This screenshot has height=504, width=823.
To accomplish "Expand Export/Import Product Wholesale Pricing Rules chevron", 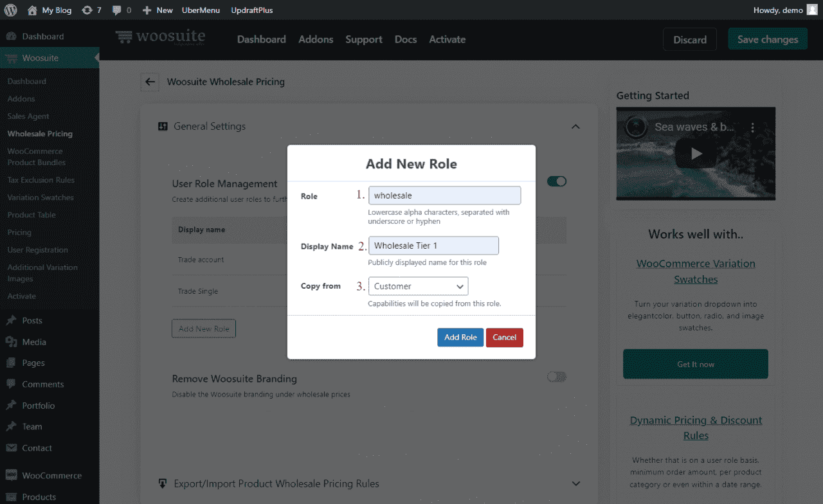I will click(x=576, y=483).
